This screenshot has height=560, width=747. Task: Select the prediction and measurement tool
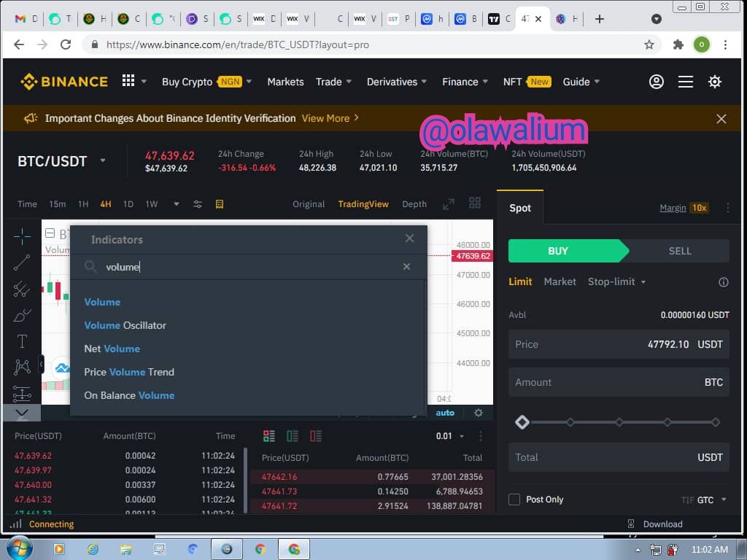22,393
